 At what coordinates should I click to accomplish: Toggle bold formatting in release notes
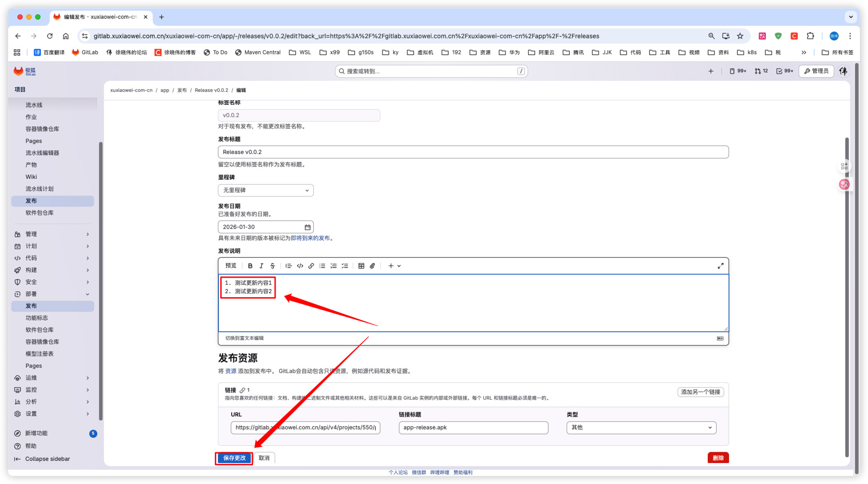tap(250, 266)
